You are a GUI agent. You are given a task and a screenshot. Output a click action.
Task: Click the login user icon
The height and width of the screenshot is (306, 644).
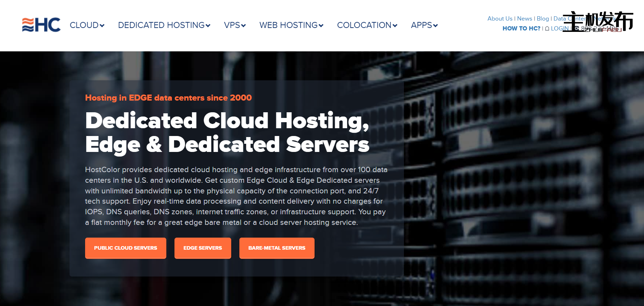click(547, 28)
